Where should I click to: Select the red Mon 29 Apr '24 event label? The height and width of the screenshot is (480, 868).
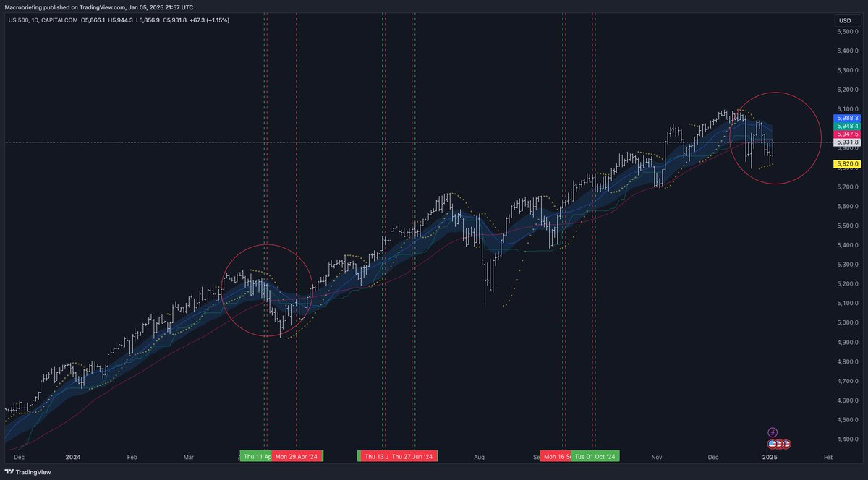(297, 457)
